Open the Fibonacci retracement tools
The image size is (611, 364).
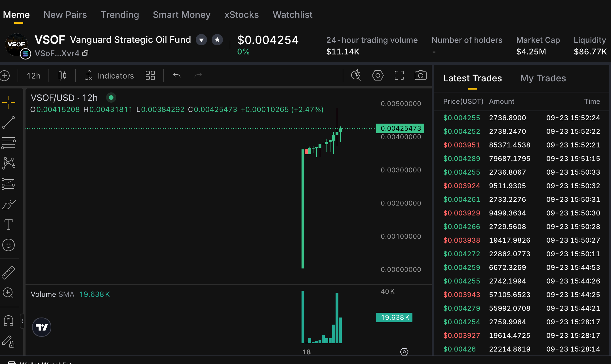pyautogui.click(x=9, y=143)
